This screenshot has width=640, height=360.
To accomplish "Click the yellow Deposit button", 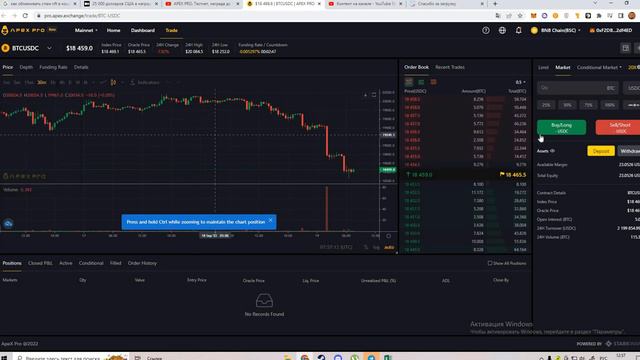I will point(601,151).
